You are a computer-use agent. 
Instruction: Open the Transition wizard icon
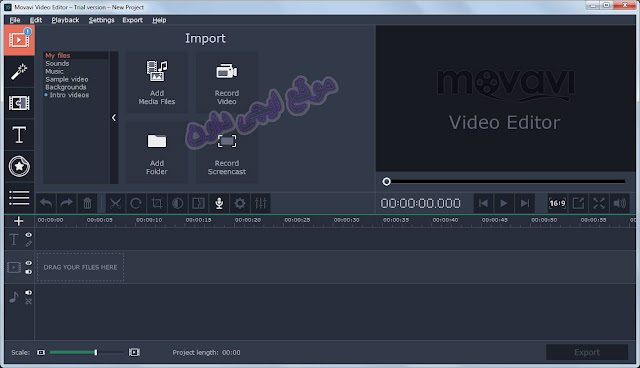[x=198, y=203]
